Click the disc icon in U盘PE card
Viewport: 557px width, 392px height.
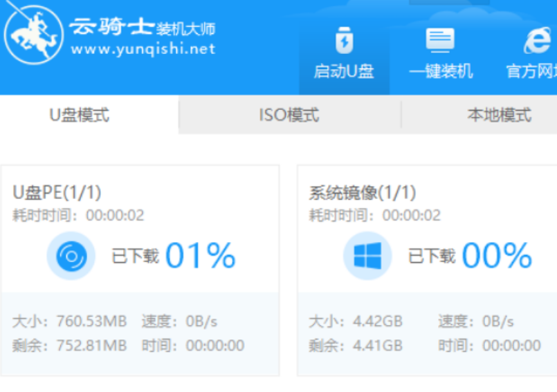point(71,257)
